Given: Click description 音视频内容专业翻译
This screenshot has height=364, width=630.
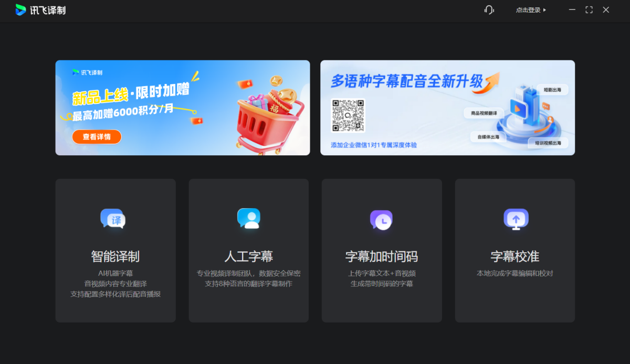Looking at the screenshot, I should [x=115, y=284].
